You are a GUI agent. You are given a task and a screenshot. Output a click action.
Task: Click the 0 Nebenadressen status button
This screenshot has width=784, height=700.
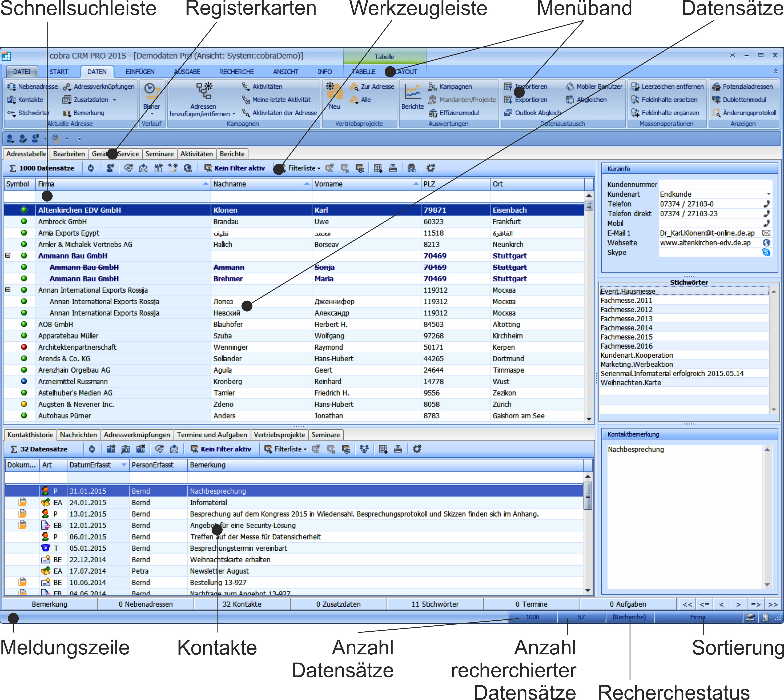(146, 604)
